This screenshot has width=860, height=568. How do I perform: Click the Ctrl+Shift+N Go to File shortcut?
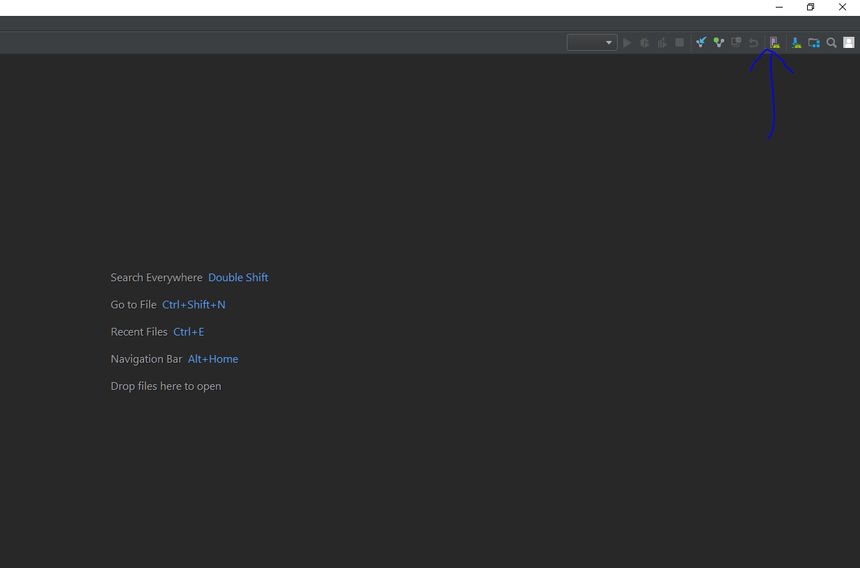194,305
